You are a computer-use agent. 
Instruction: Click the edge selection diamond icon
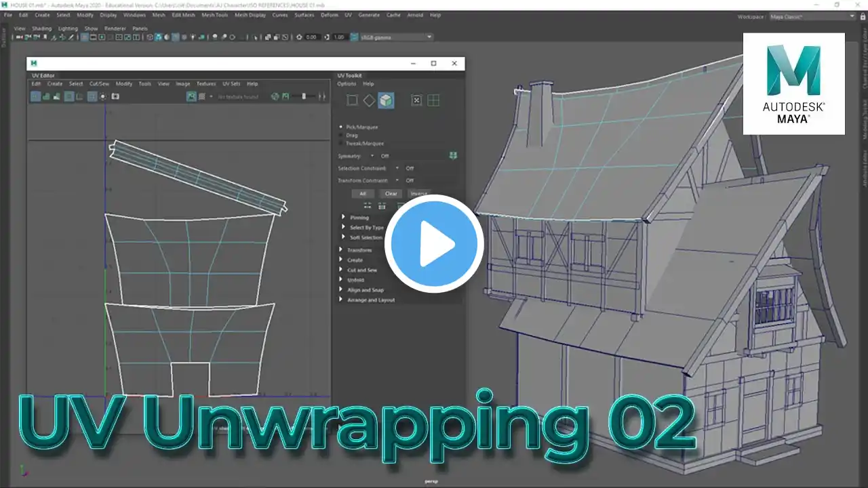click(369, 100)
